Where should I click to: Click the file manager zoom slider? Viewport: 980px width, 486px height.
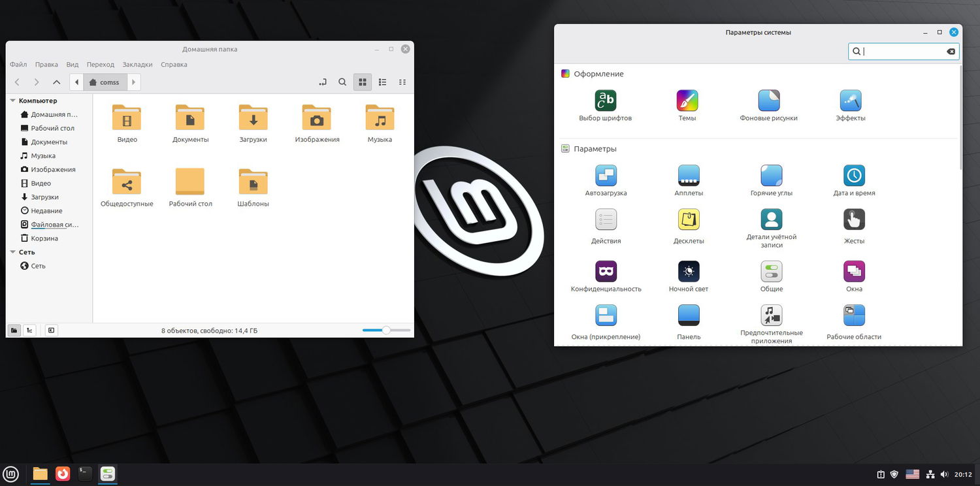pos(386,331)
